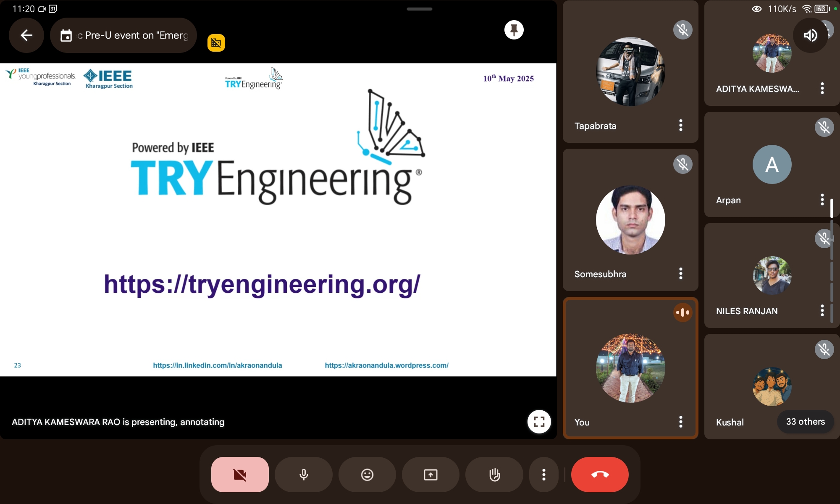This screenshot has width=840, height=504.
Task: Tap the IEEE Kharagpur Section logo
Action: coord(108,79)
